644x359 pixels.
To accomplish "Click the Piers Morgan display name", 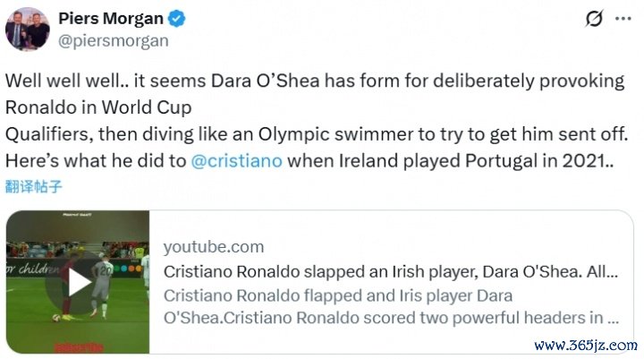I will [112, 18].
